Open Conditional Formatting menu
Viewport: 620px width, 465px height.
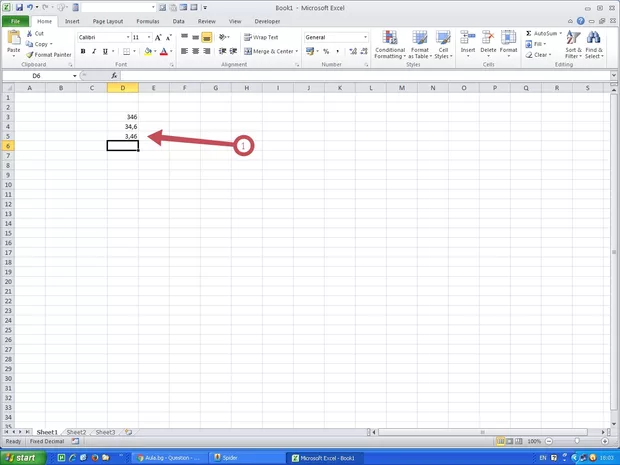coord(390,45)
